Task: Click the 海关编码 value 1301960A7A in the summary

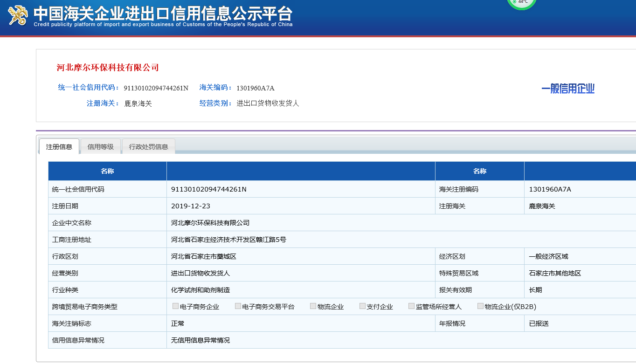Action: [256, 88]
